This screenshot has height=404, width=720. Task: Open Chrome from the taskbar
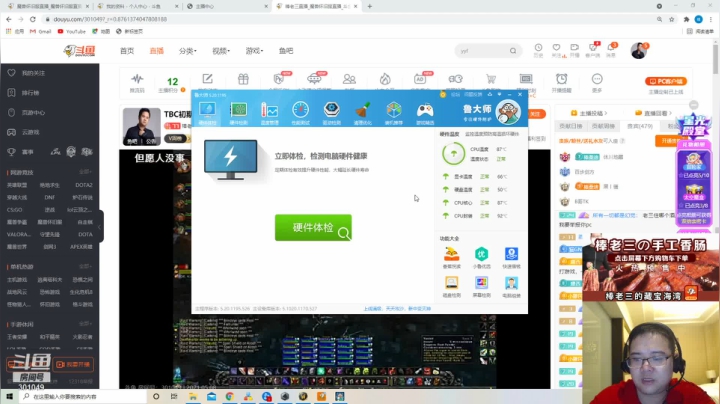230,396
